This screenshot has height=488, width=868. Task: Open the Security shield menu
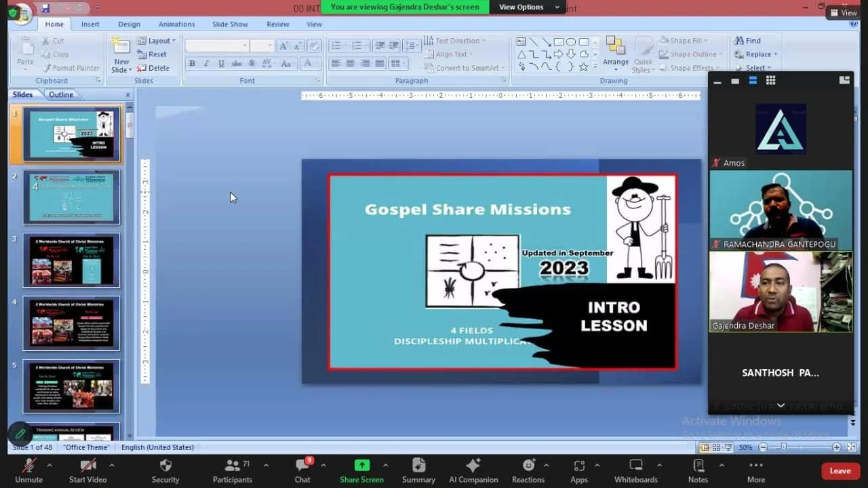click(x=165, y=470)
